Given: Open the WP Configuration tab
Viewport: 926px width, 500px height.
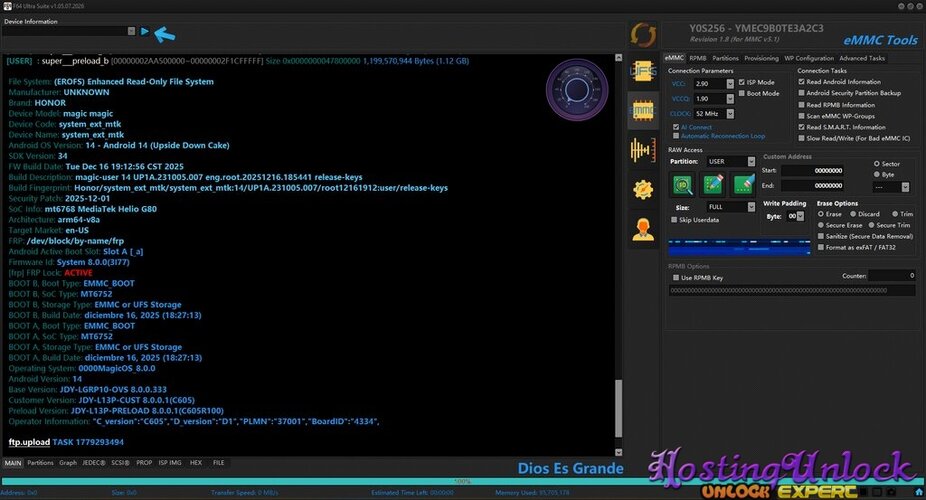Looking at the screenshot, I should click(x=809, y=58).
